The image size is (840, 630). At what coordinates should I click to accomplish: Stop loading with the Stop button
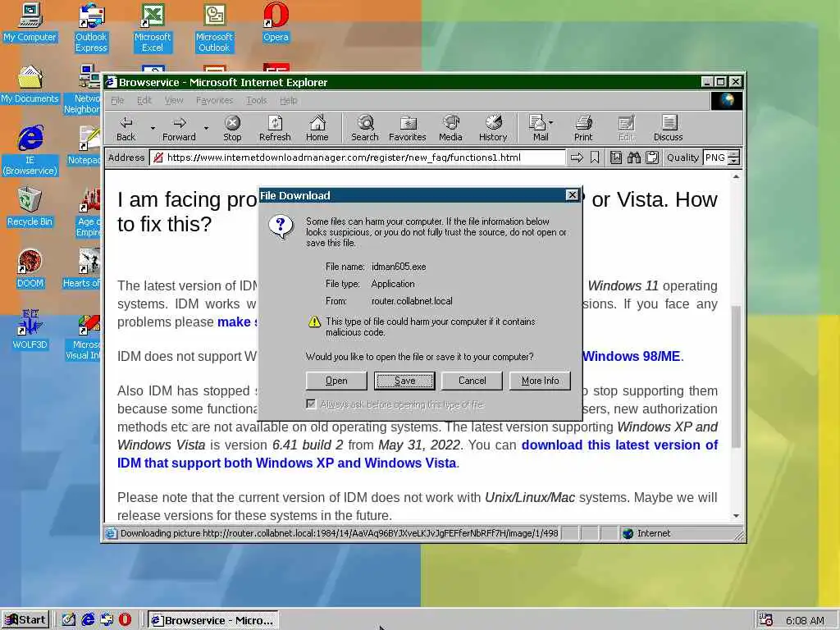tap(232, 129)
